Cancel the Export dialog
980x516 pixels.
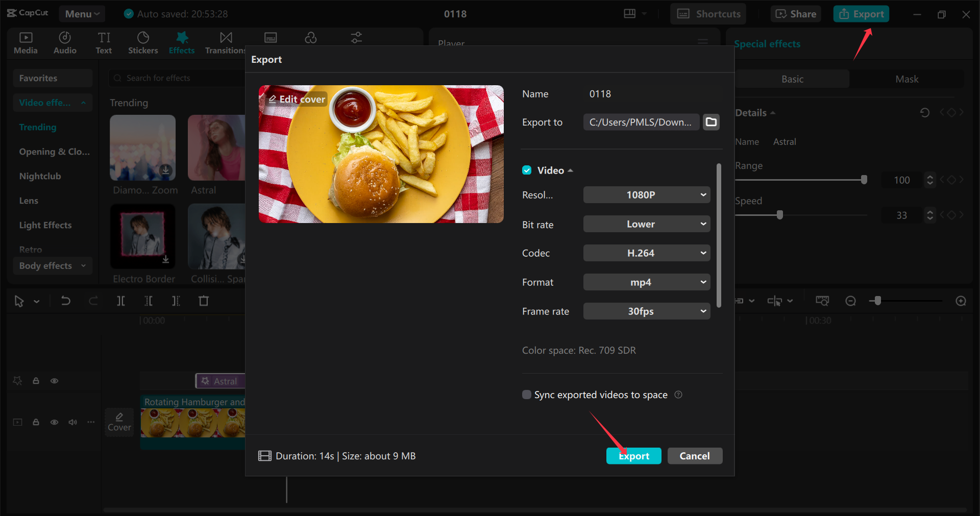coord(695,456)
